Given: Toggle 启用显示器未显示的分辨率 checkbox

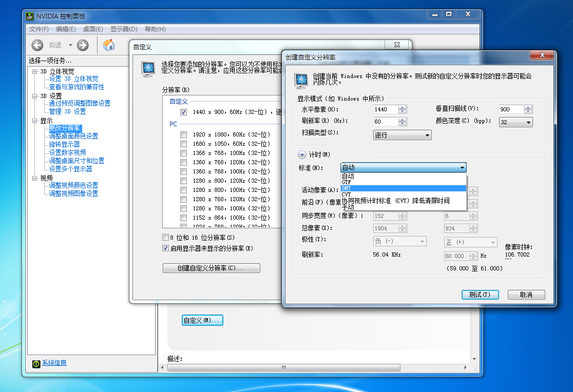Looking at the screenshot, I should [165, 248].
